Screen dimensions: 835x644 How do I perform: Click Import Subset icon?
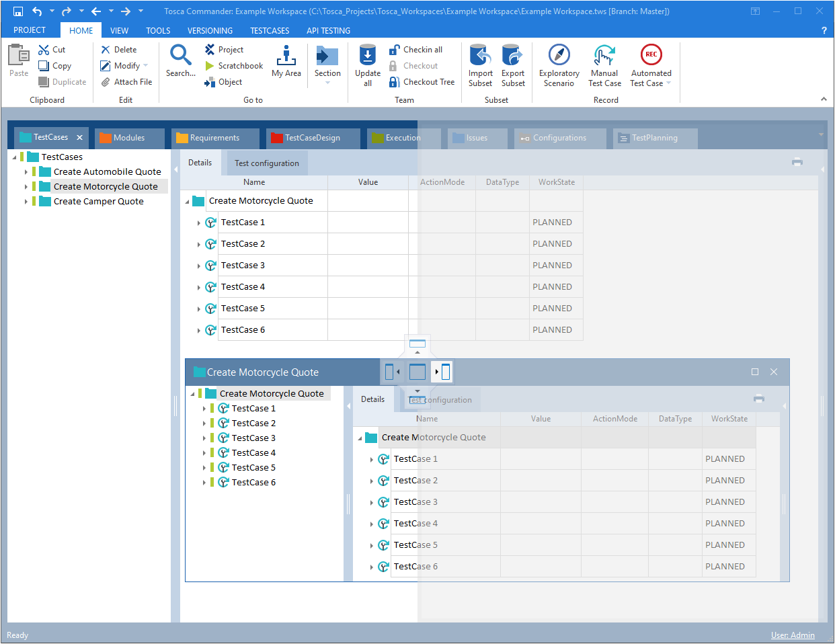click(480, 56)
